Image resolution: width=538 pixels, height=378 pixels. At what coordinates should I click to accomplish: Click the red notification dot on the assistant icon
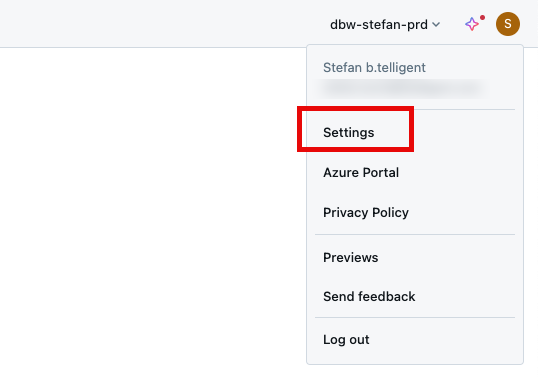(482, 17)
